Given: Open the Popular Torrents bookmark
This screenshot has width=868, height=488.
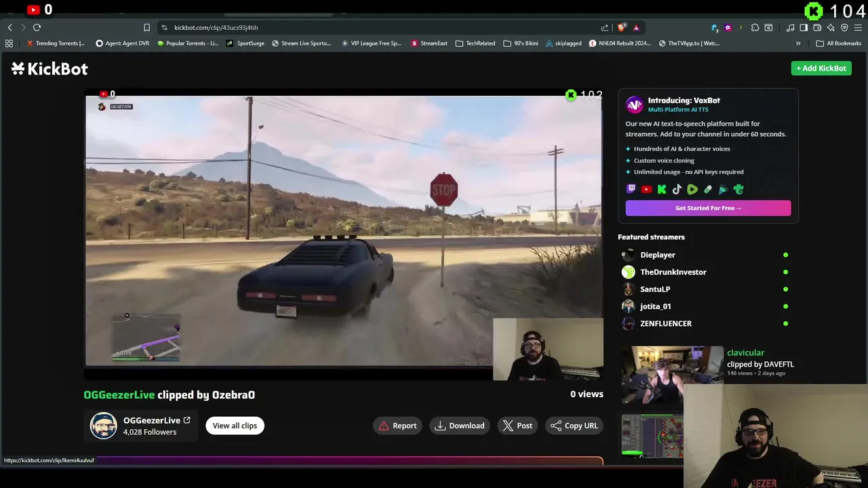Looking at the screenshot, I should 187,43.
